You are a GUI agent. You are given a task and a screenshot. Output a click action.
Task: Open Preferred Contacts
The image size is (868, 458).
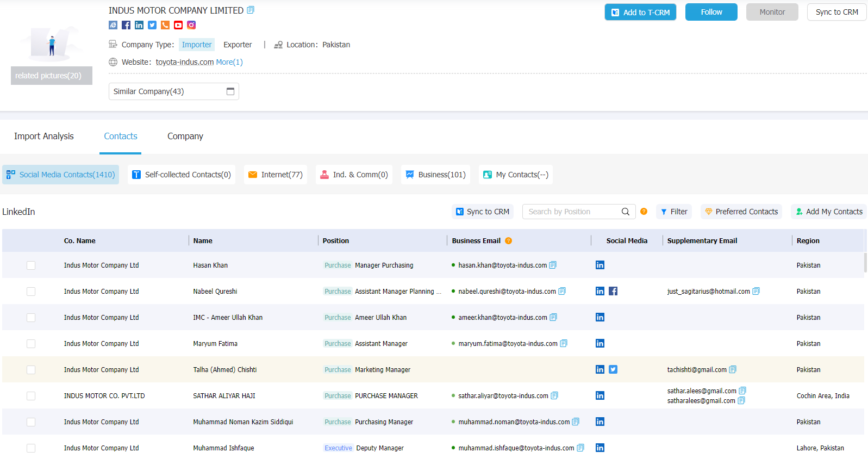click(741, 212)
